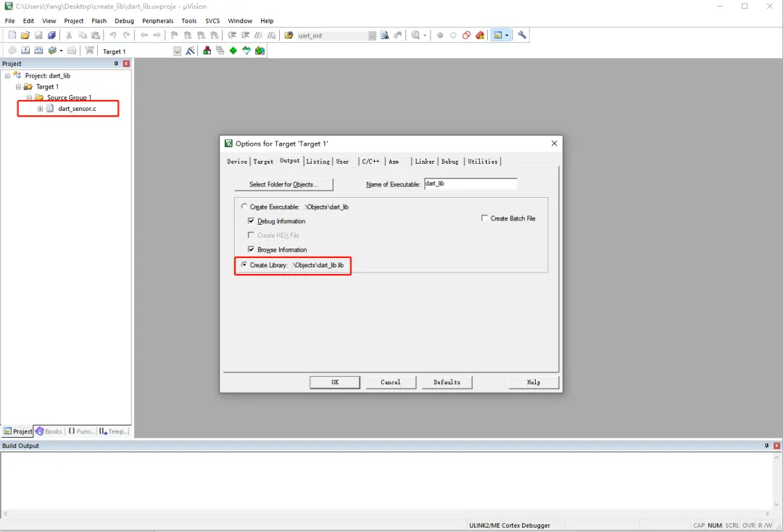
Task: Click the Download LOAD icon
Action: tap(89, 51)
